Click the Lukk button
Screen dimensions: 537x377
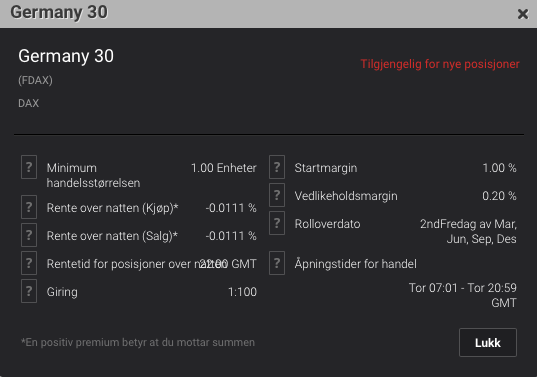[x=488, y=342]
